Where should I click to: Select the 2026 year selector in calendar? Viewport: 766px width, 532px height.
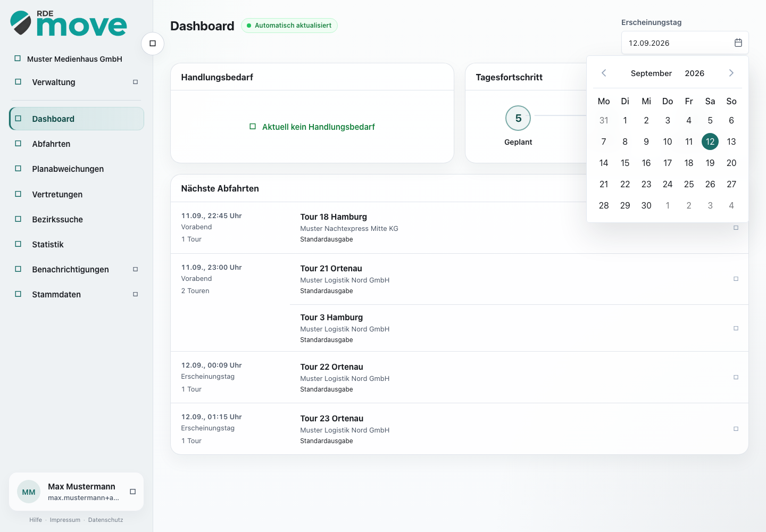pyautogui.click(x=695, y=73)
